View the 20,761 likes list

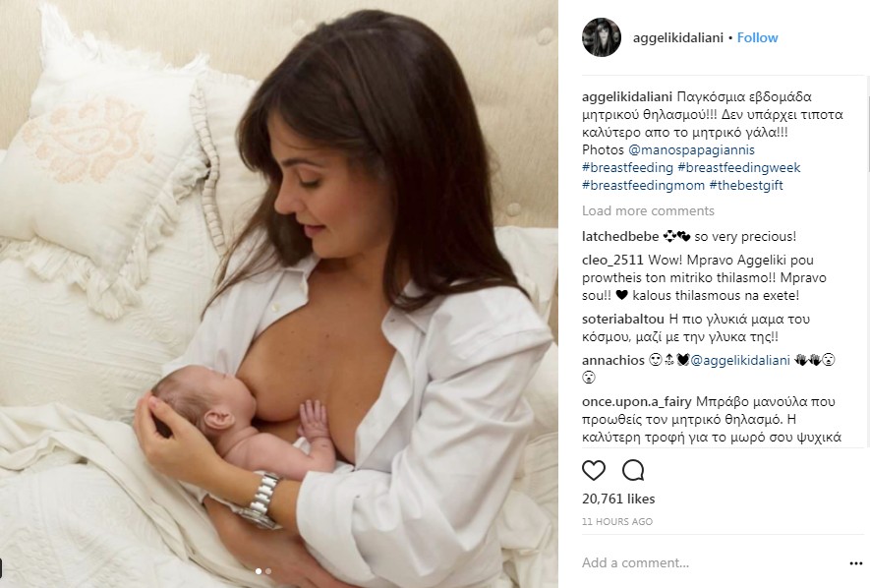(x=618, y=499)
